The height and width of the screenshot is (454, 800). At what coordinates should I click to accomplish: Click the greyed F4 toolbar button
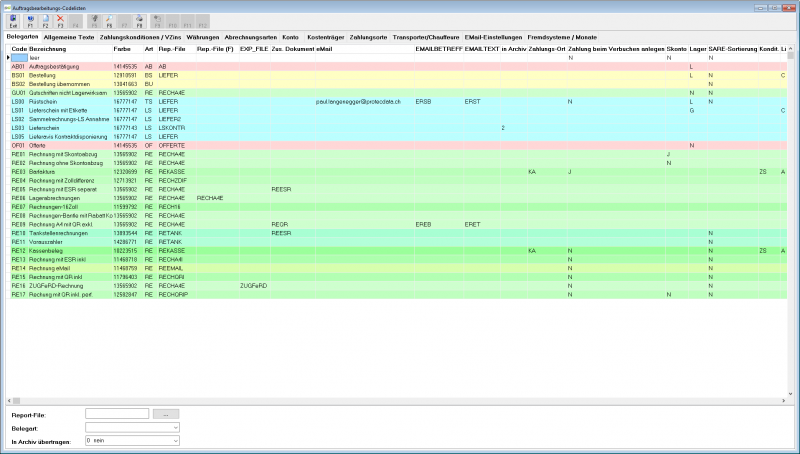(x=76, y=21)
